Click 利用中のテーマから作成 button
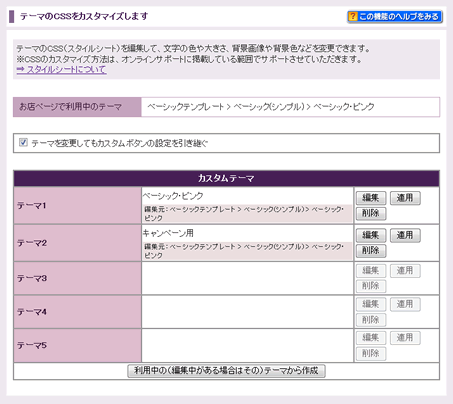 (x=226, y=371)
